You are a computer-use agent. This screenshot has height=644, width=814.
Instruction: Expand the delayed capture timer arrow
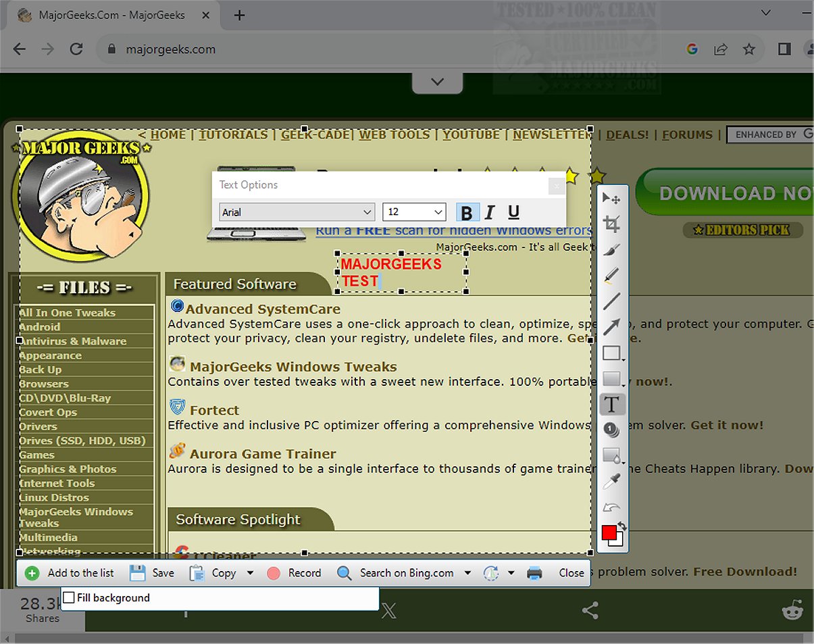click(x=511, y=573)
